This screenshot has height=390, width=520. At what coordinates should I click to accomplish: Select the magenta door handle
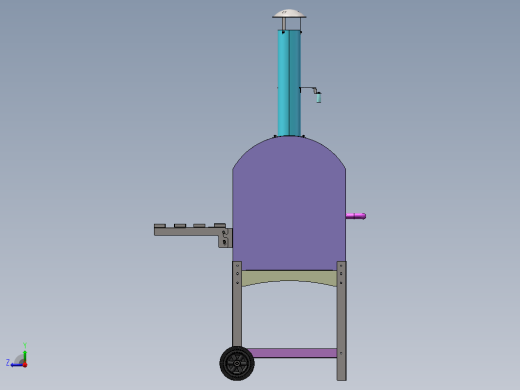click(356, 216)
